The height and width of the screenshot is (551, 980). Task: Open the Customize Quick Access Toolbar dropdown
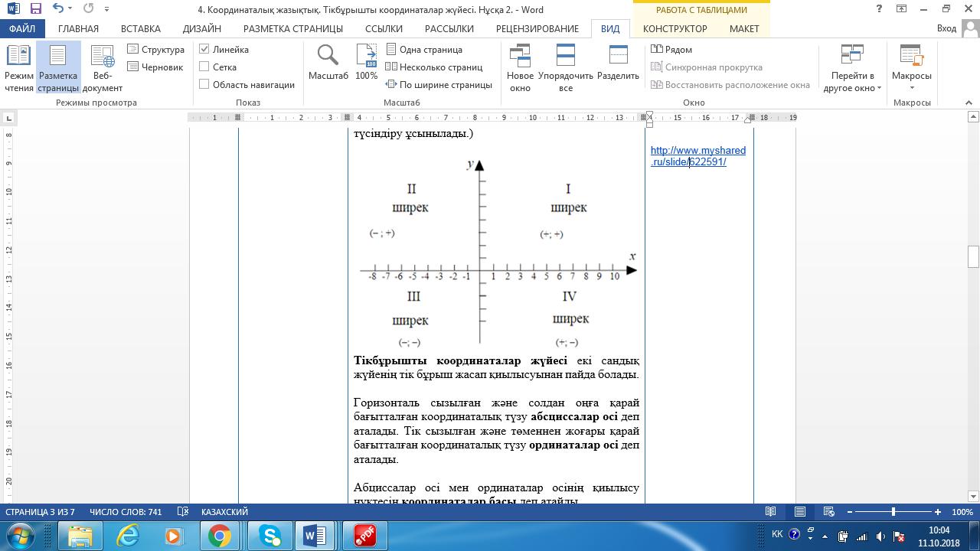(106, 10)
